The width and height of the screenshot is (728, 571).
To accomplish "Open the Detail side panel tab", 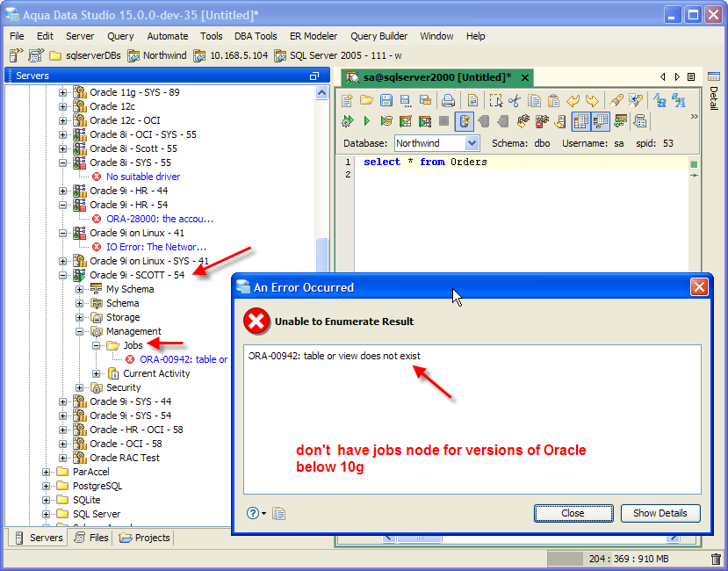I will click(714, 92).
